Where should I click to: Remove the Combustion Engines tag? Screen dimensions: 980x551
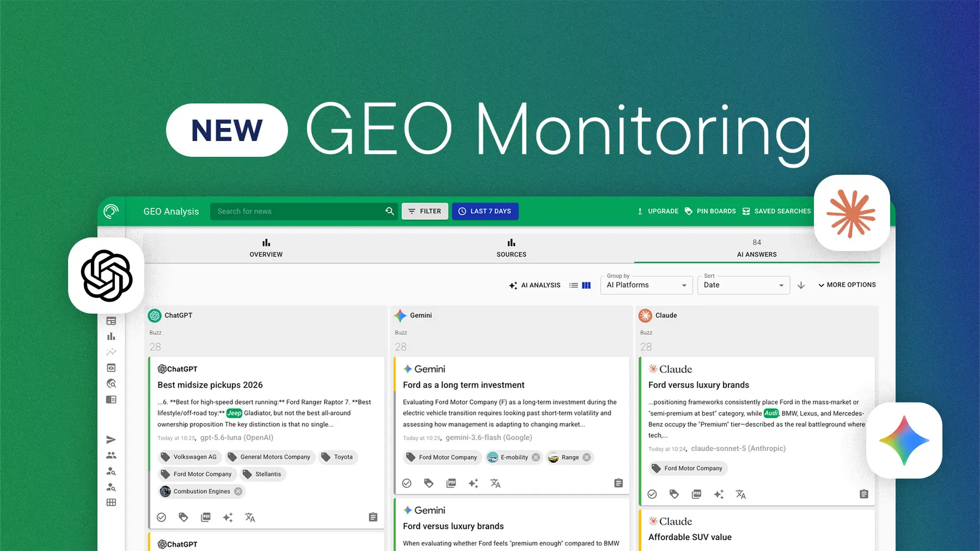238,491
